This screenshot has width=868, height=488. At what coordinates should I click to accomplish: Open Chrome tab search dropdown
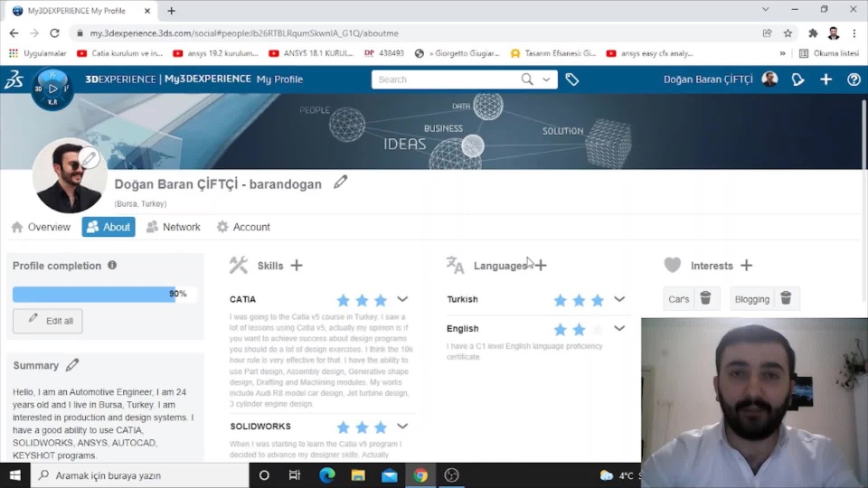click(x=766, y=9)
